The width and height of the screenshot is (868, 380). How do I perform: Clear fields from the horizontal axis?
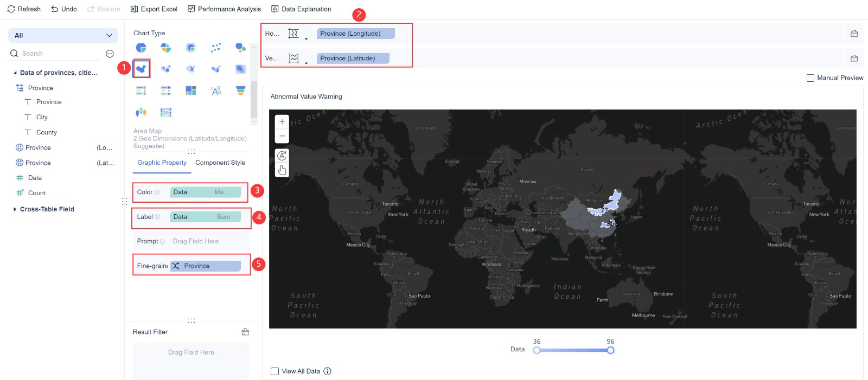point(854,34)
